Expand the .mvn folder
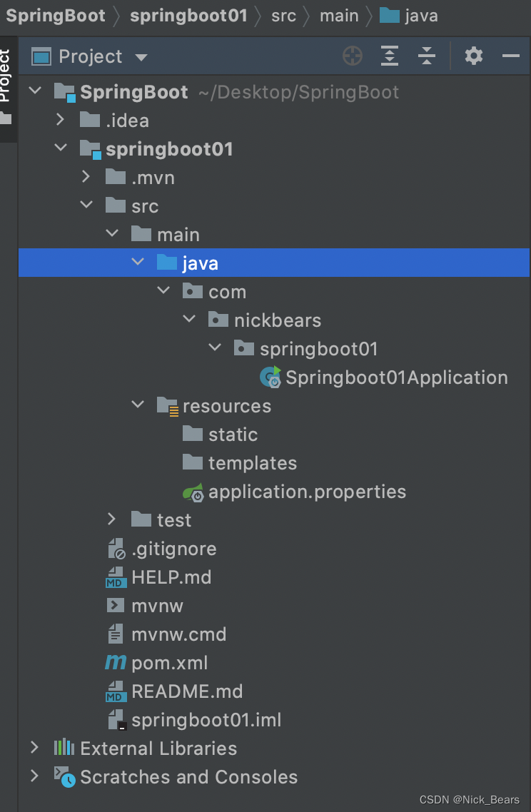The width and height of the screenshot is (531, 812). pos(86,177)
